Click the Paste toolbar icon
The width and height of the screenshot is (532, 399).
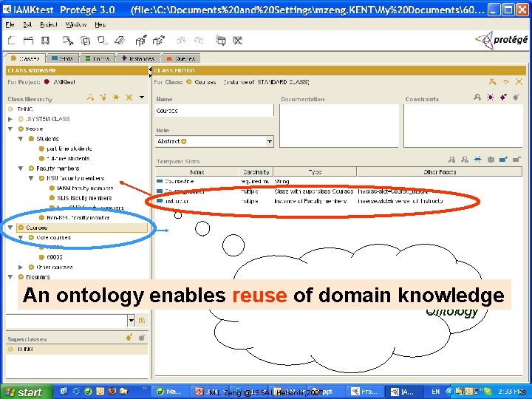[102, 41]
